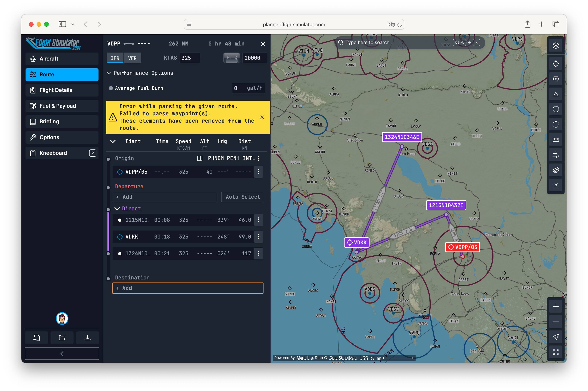Switch flight rules to VFR
588x391 pixels.
(x=132, y=58)
